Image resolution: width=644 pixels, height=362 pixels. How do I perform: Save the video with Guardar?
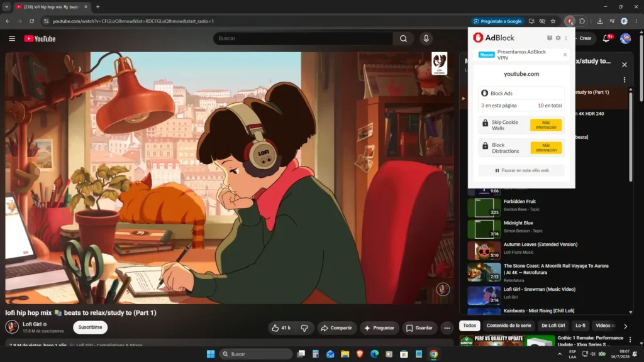[419, 327]
